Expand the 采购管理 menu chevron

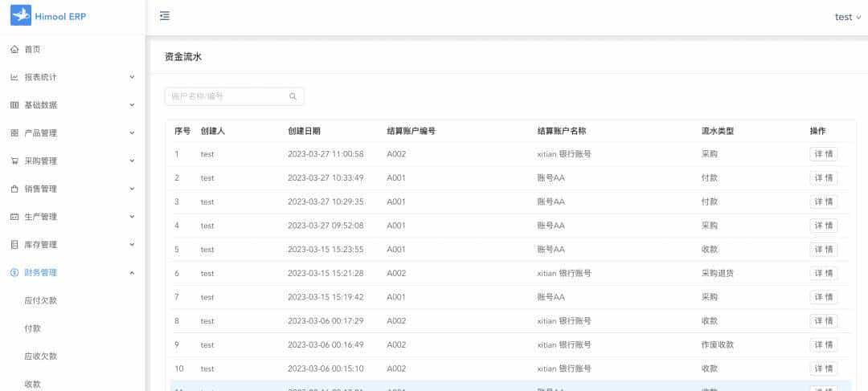coord(133,161)
